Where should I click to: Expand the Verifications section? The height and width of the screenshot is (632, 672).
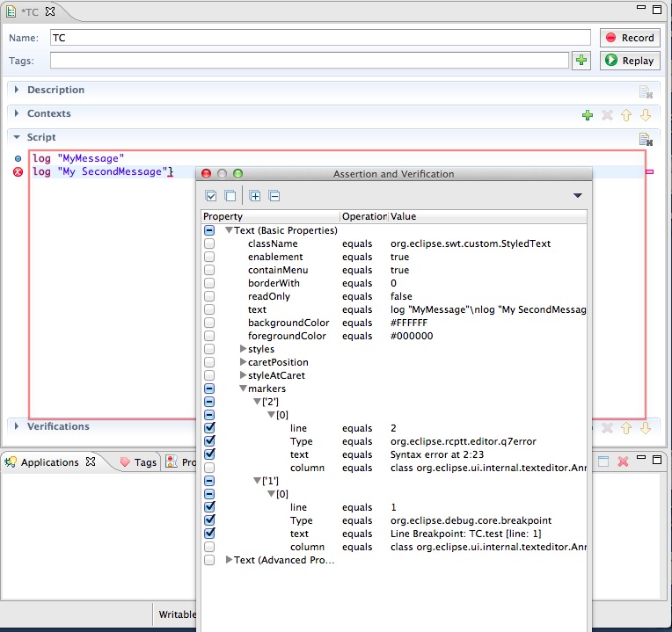[17, 426]
